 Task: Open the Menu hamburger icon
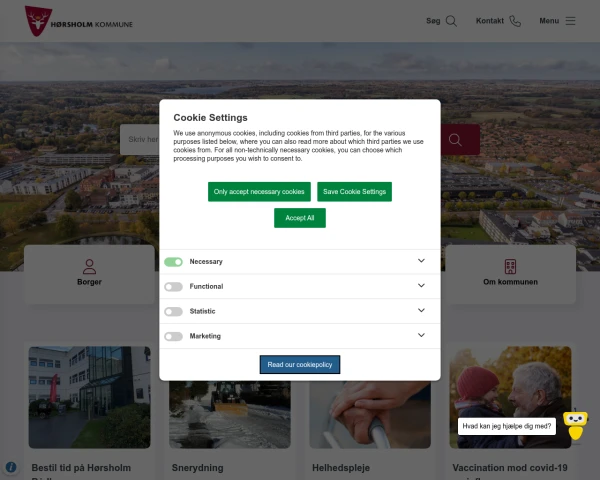(571, 21)
